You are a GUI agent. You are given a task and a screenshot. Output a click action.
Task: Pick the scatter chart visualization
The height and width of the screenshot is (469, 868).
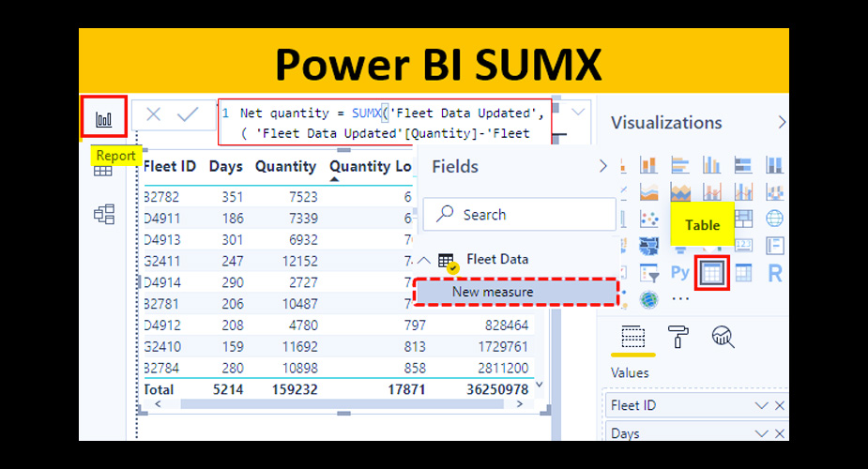point(648,219)
